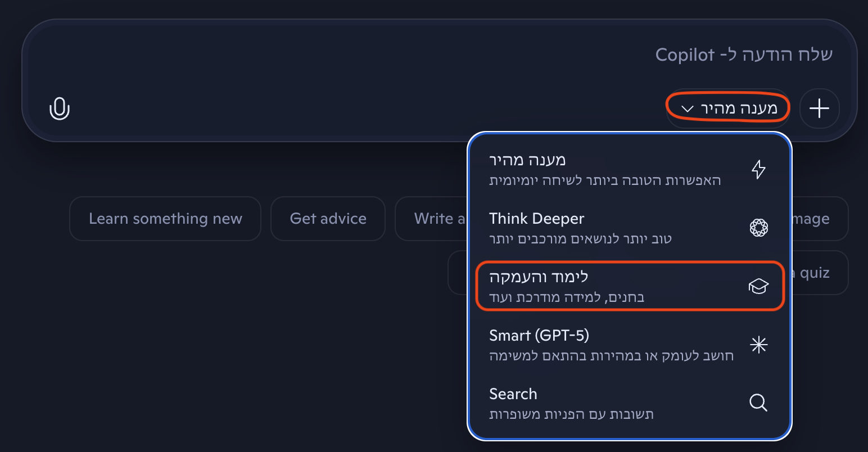This screenshot has width=868, height=452.
Task: Click the lightning bolt quick response icon
Action: pos(758,169)
